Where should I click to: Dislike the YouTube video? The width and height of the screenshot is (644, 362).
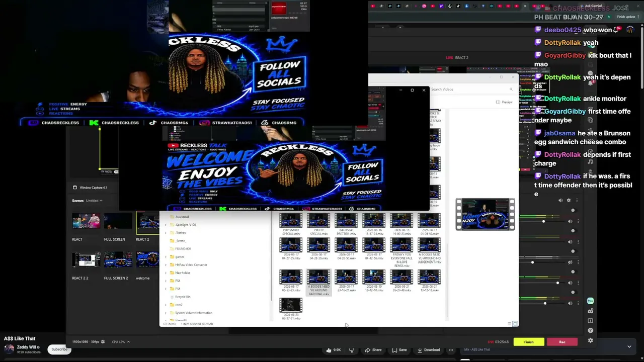coord(352,350)
